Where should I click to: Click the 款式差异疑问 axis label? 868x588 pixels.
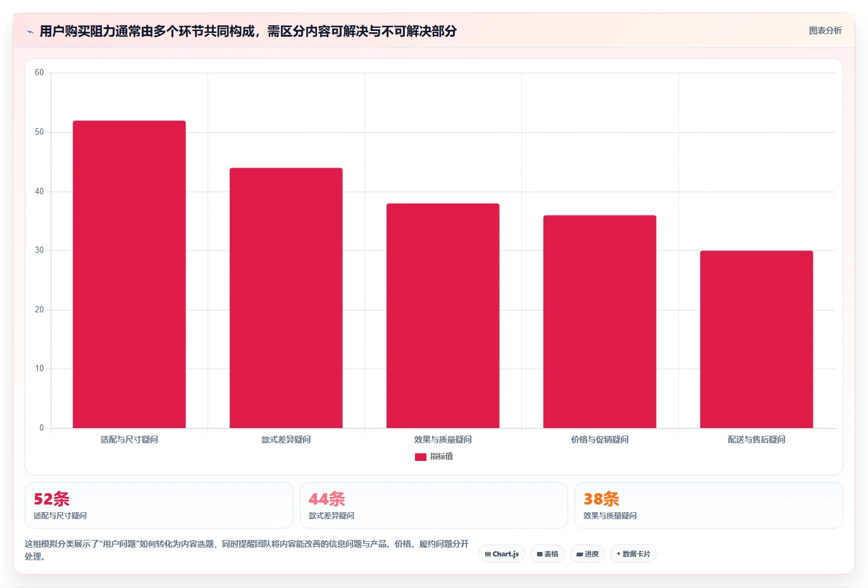click(286, 439)
